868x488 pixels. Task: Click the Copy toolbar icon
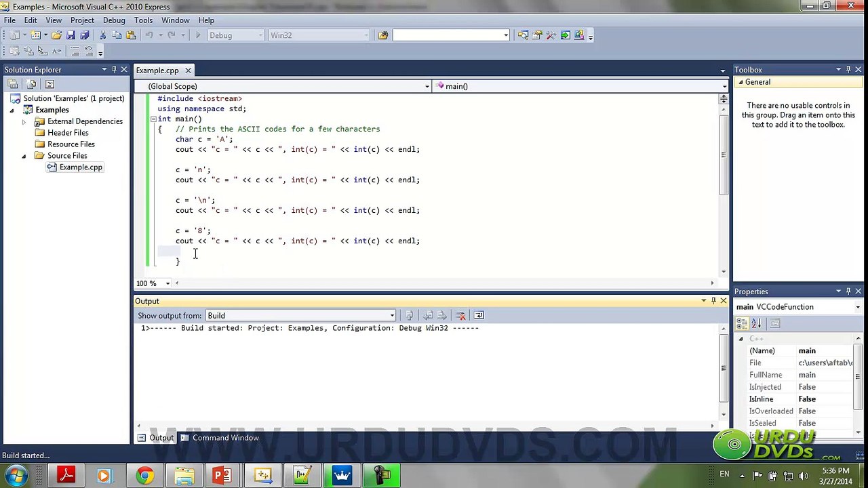point(117,35)
